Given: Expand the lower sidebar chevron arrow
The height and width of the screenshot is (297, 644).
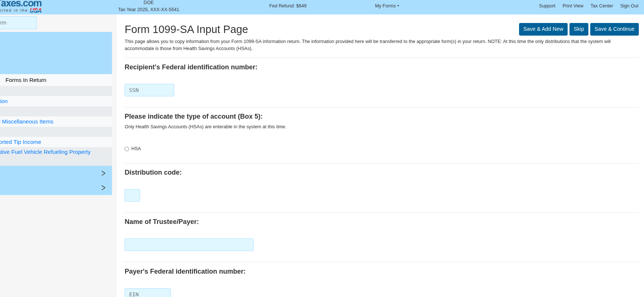Looking at the screenshot, I should [x=103, y=188].
